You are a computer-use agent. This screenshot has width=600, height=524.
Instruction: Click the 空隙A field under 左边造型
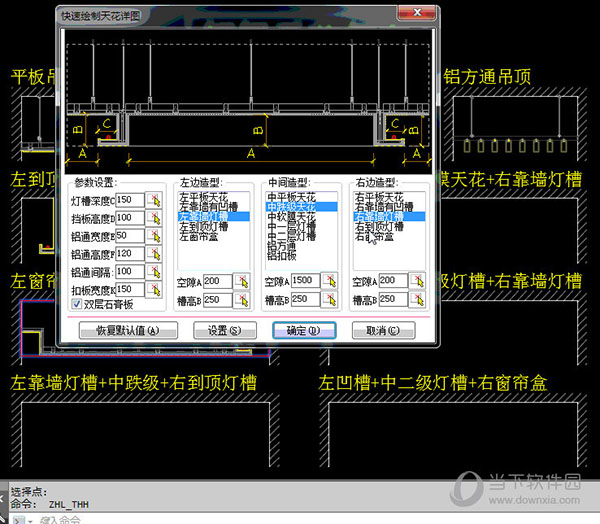[x=218, y=282]
